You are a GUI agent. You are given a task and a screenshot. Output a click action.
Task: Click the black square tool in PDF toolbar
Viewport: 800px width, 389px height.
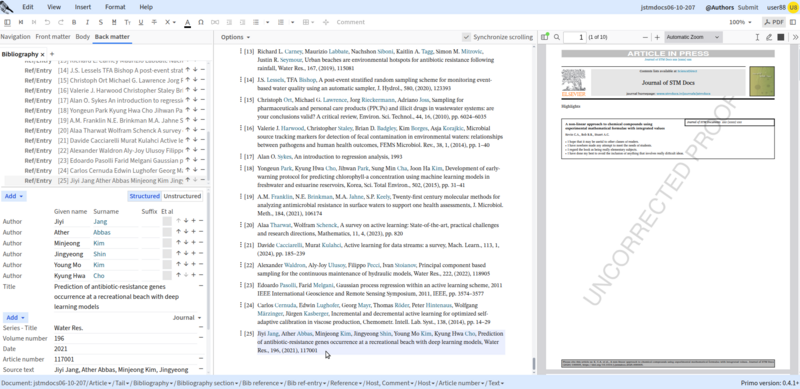point(781,37)
